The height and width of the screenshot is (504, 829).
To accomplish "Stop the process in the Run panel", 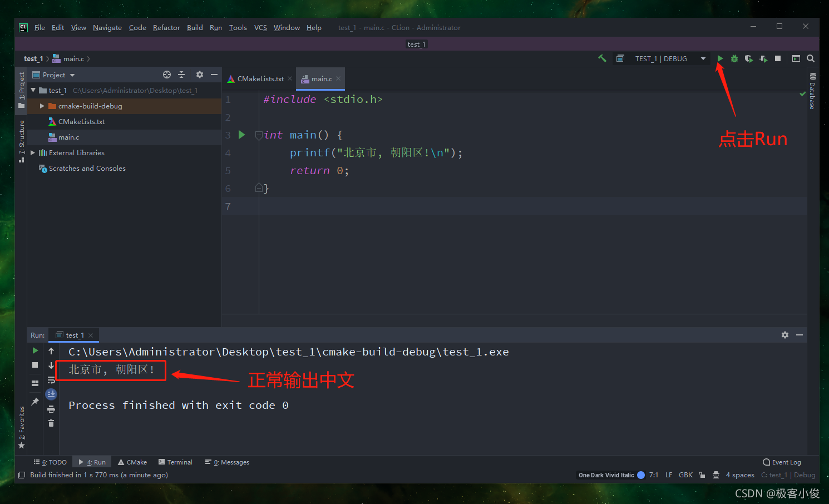I will click(x=35, y=365).
